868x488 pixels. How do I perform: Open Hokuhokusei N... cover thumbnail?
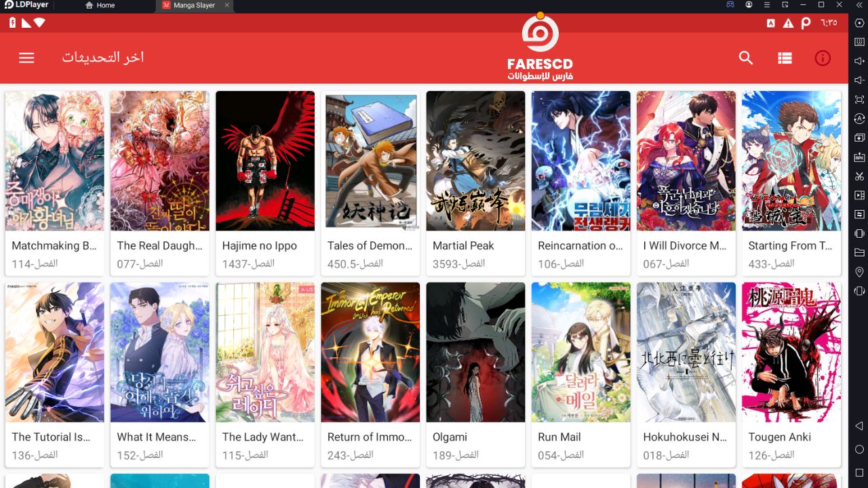pos(686,352)
